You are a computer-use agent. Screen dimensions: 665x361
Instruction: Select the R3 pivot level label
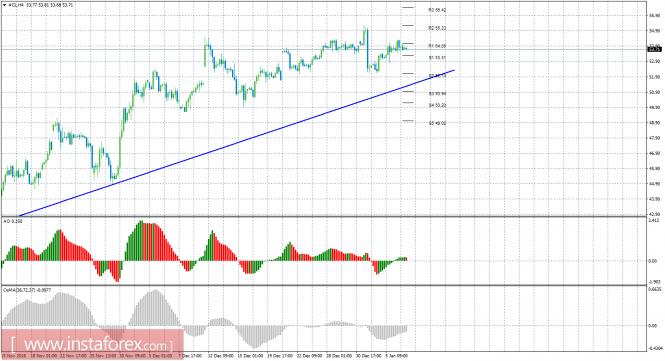click(x=437, y=10)
